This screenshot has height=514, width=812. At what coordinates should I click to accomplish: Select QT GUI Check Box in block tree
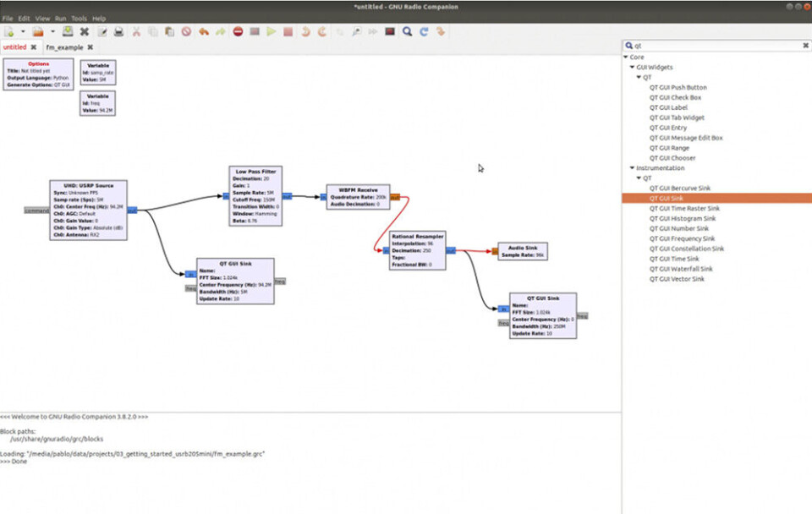coord(675,97)
